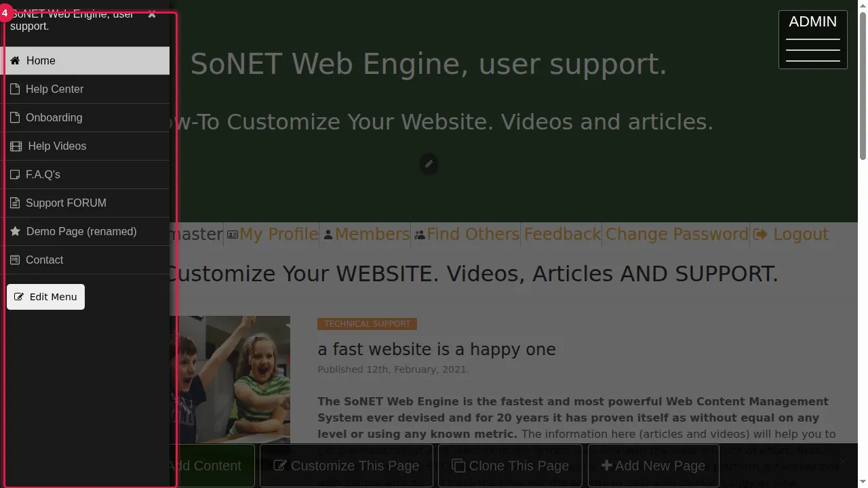Open Help Center from the sidebar
The width and height of the screenshot is (868, 488).
pos(85,89)
